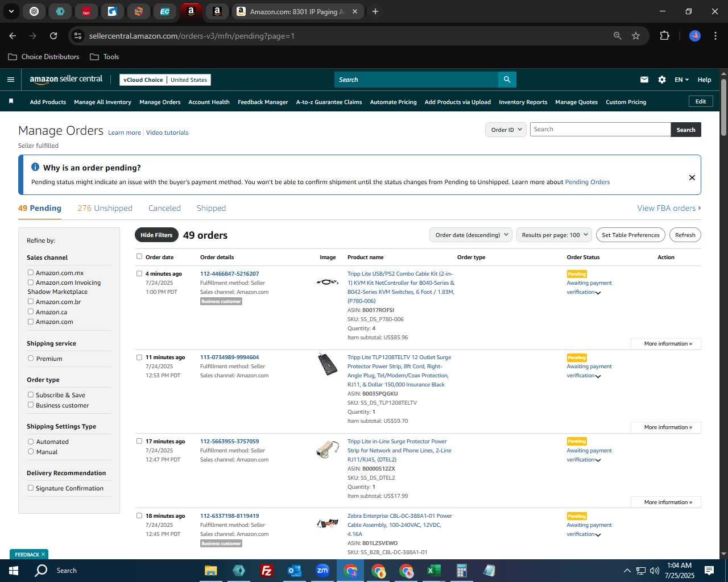
Task: Open Calculator from the taskbar
Action: [461, 571]
